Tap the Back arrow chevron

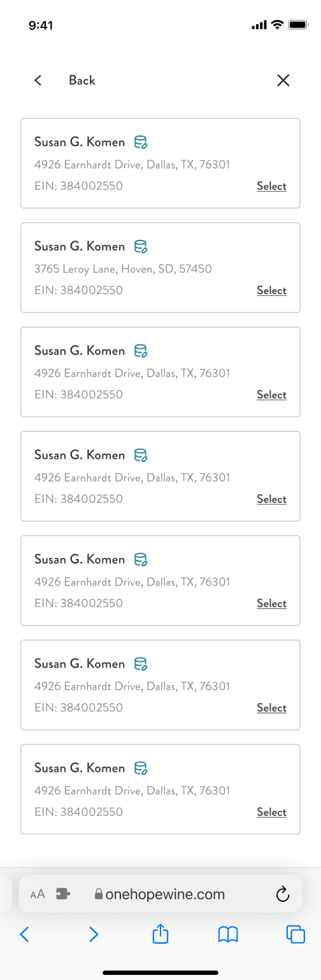pos(38,80)
